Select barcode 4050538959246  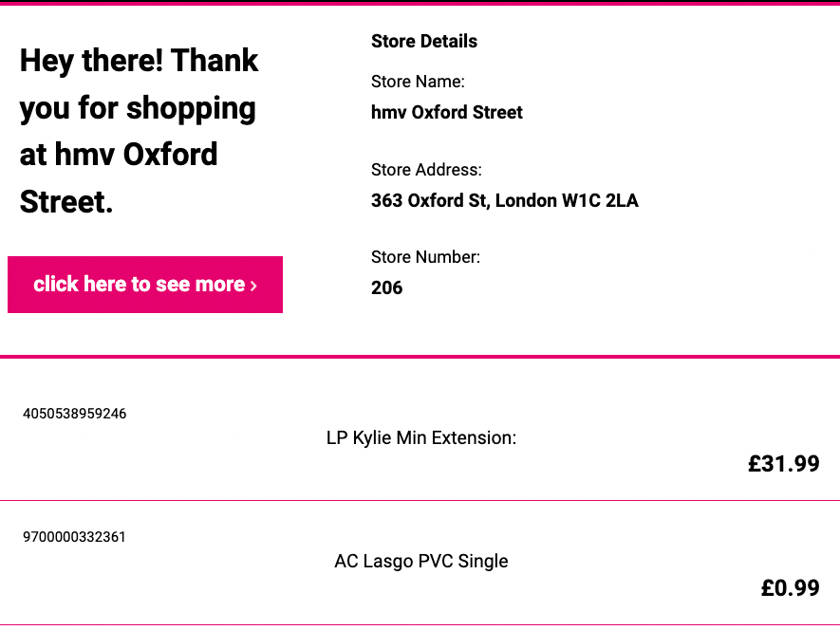[x=74, y=414]
